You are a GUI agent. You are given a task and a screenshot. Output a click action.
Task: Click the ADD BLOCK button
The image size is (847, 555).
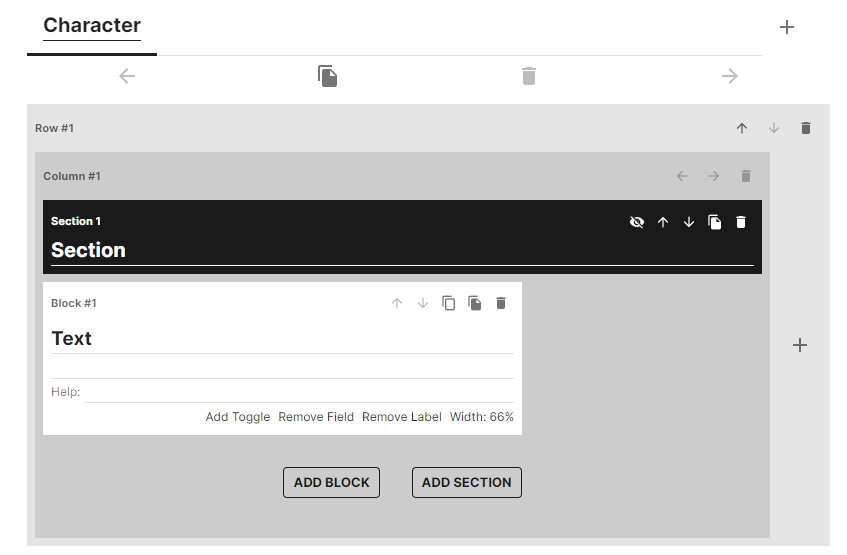click(331, 483)
